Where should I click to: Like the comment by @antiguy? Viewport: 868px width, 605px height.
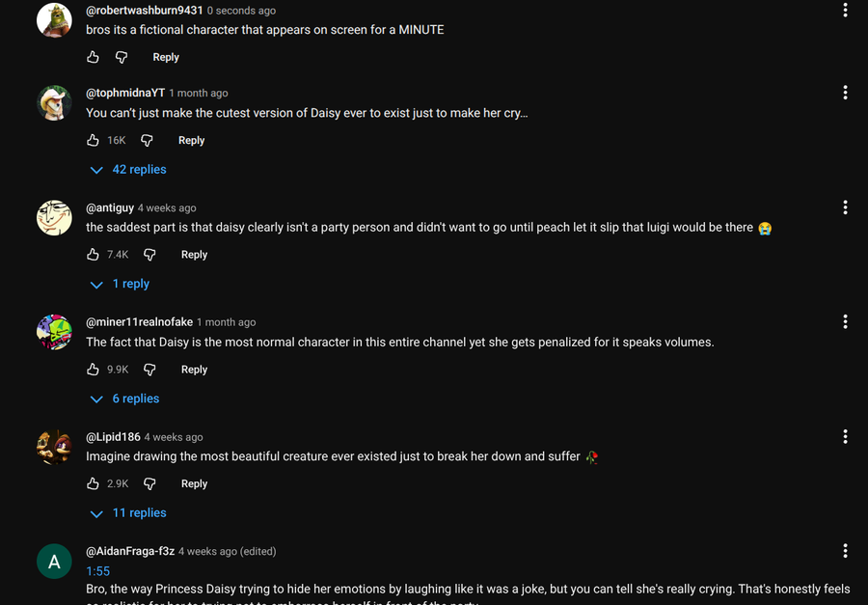[x=94, y=255]
